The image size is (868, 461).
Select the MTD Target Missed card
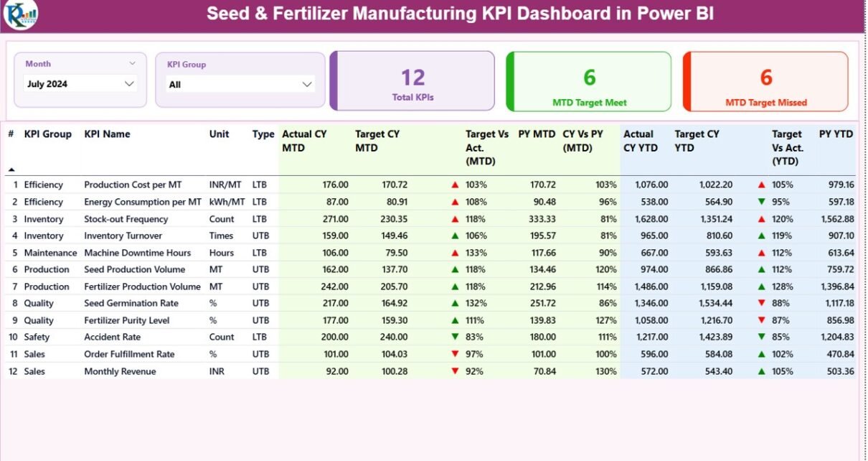[x=765, y=82]
